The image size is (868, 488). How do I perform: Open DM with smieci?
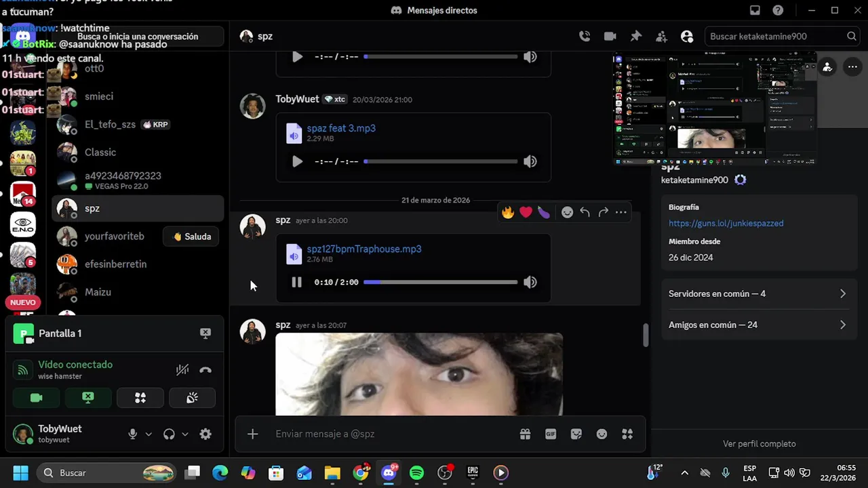(138, 96)
